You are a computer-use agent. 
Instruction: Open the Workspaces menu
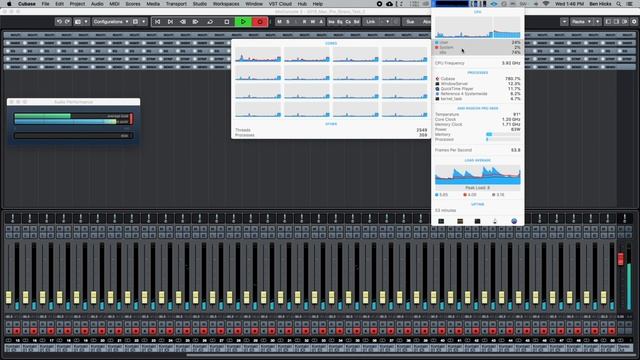(226, 4)
